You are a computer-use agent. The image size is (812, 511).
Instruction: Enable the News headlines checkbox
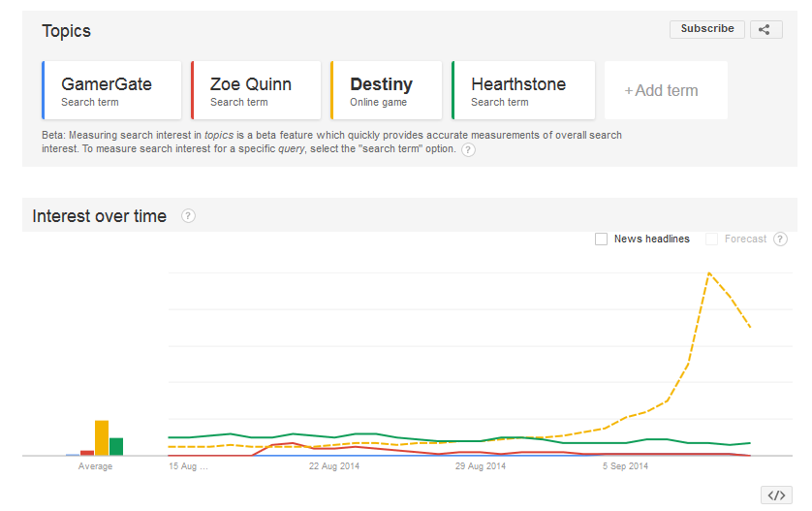[x=602, y=239]
